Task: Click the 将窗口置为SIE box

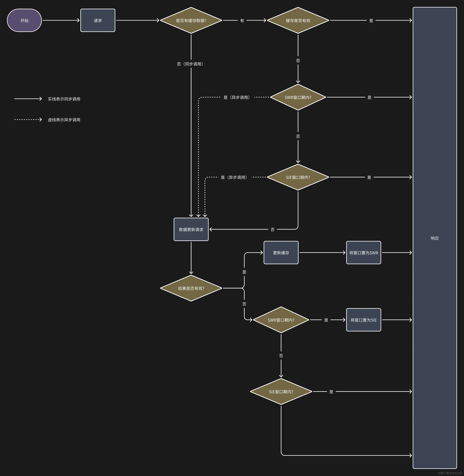Action: (363, 320)
